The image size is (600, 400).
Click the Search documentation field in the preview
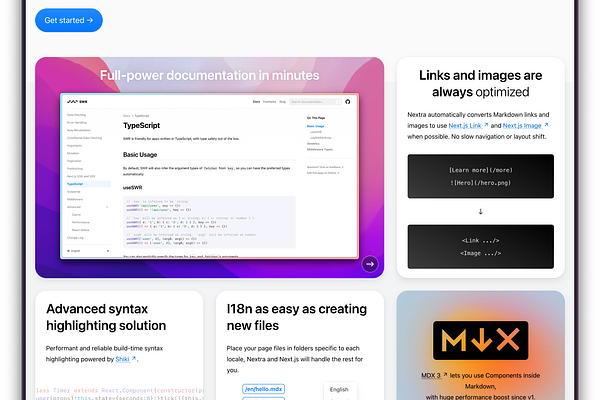315,101
